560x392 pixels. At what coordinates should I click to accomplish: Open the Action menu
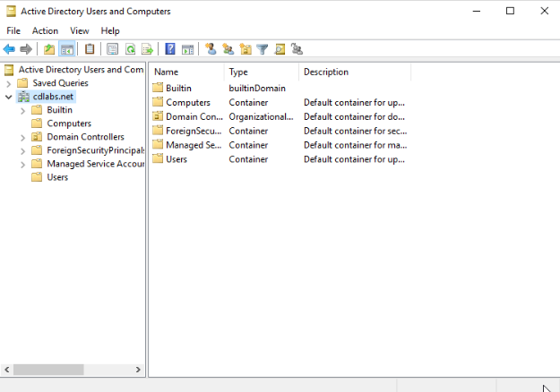tap(45, 31)
